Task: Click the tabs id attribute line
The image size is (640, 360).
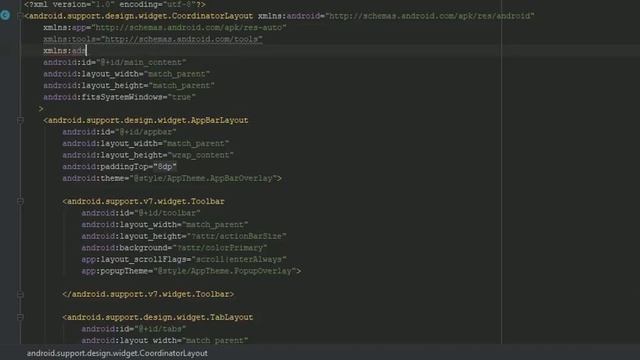Action: click(133, 329)
